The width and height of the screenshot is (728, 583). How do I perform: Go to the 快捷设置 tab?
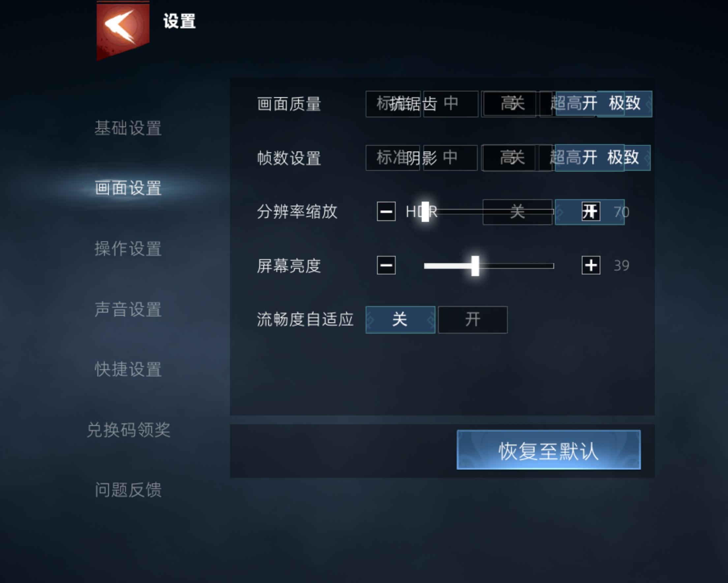point(128,369)
